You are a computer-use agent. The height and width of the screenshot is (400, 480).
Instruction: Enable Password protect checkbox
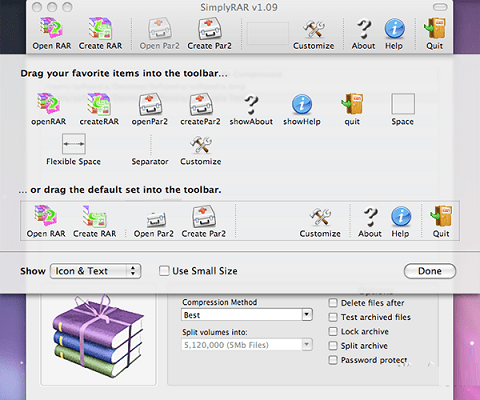coord(333,360)
